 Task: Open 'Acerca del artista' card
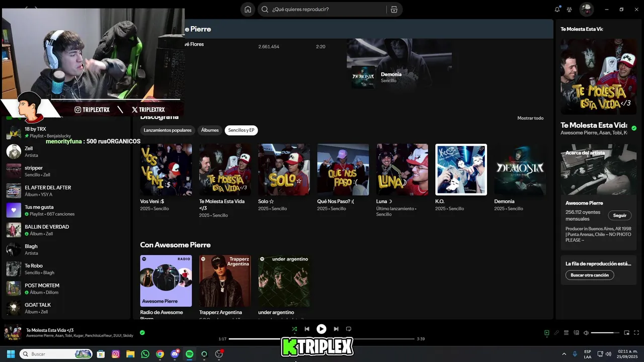[x=599, y=197]
